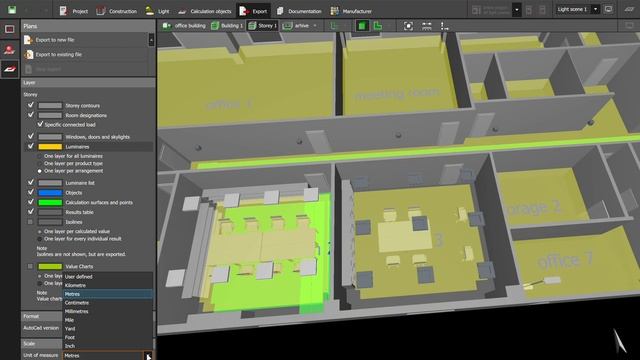Select the Export mode tab
The height and width of the screenshot is (360, 640).
click(253, 11)
